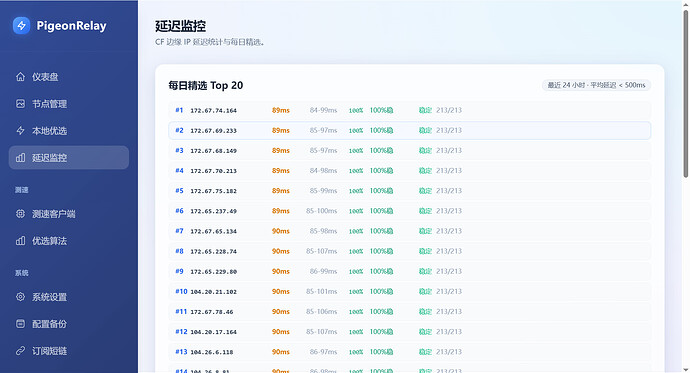
Task: Click rank label #2
Action: point(179,130)
